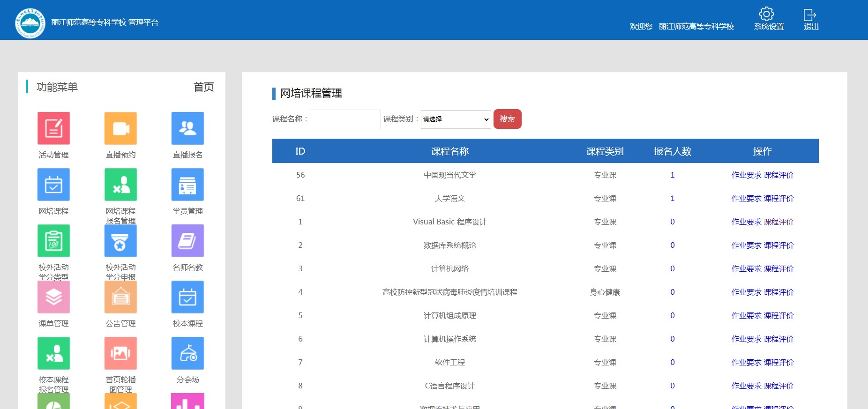Click the 名师名教 book icon

(187, 241)
